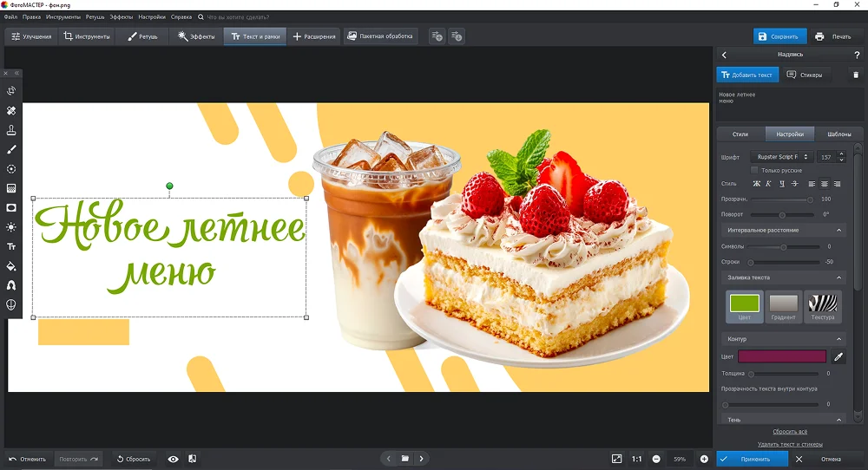Select the healing patch tool in left toolbar

click(11, 110)
